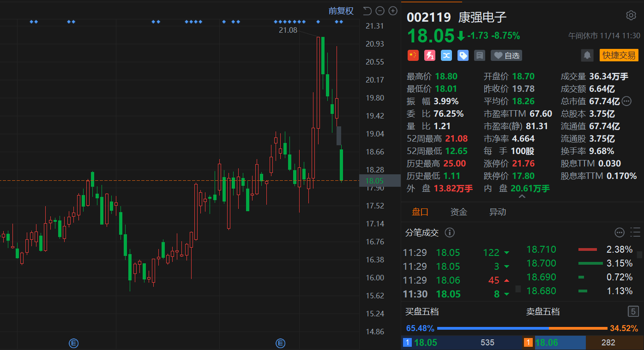
Task: Open the list view icon beside 分笔成交
Action: (x=635, y=232)
